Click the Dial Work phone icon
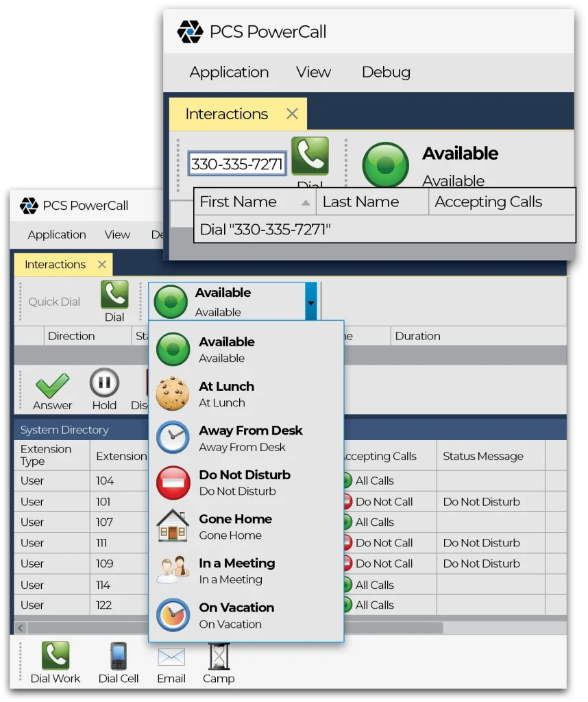 click(56, 655)
